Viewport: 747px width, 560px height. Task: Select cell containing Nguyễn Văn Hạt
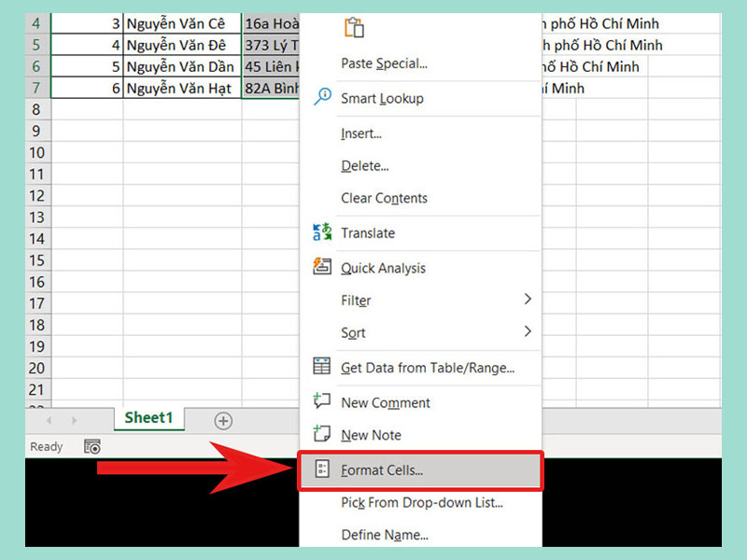[182, 89]
